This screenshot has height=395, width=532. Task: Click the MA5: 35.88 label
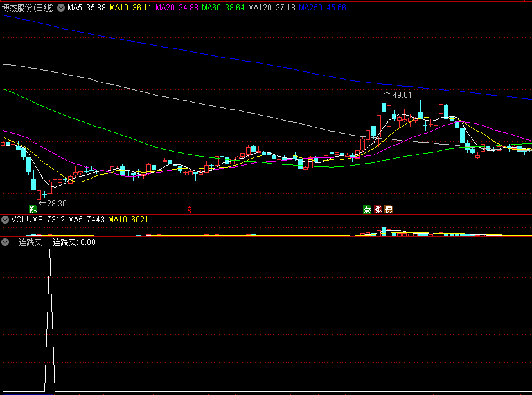[87, 8]
